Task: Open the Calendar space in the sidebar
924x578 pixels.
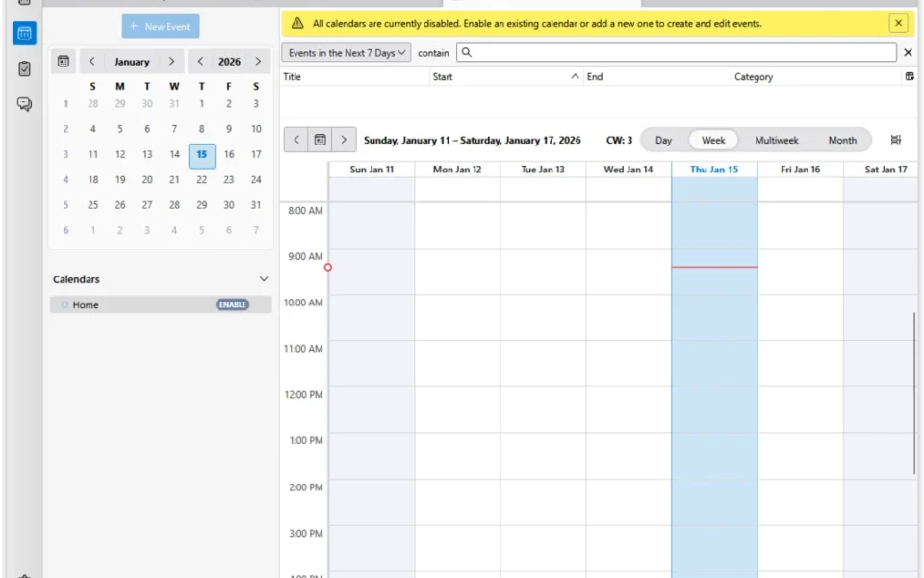Action: 24,34
